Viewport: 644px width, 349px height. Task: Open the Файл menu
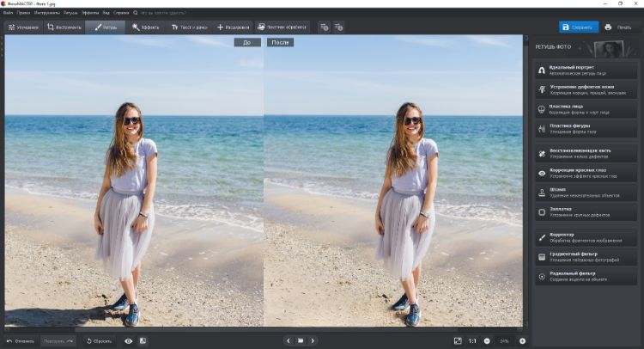[x=8, y=14]
